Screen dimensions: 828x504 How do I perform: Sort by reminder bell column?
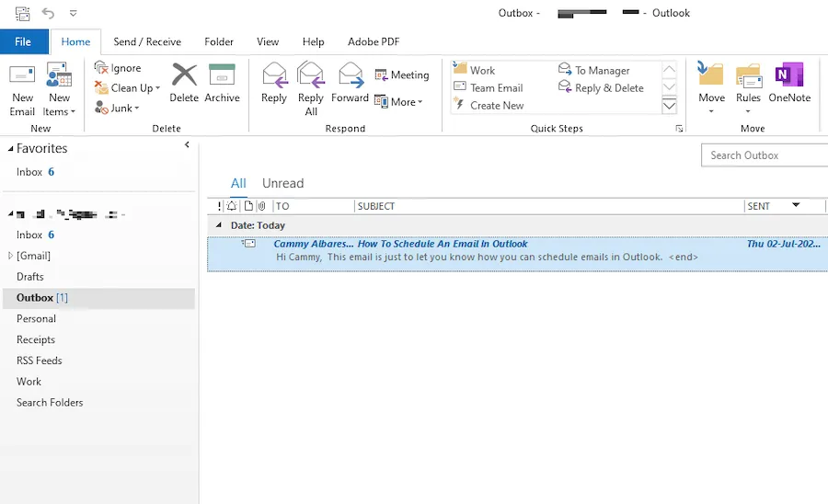(x=232, y=206)
